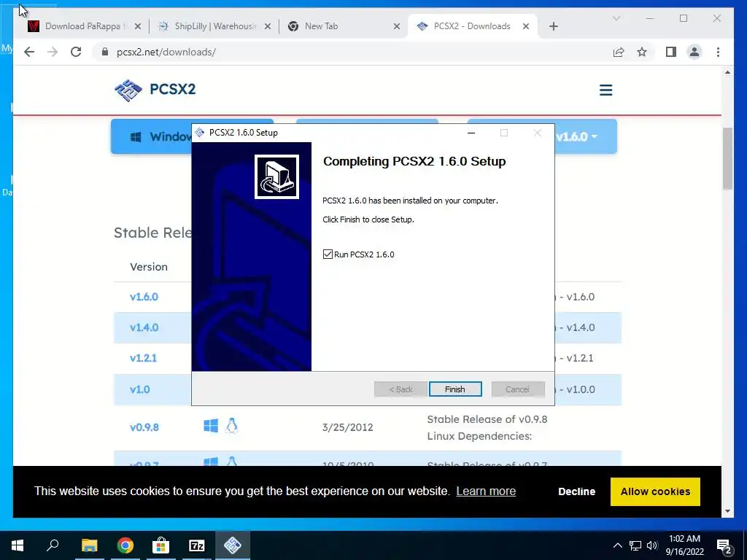The height and width of the screenshot is (560, 747).
Task: Close the ShipLilly tab
Action: click(268, 27)
